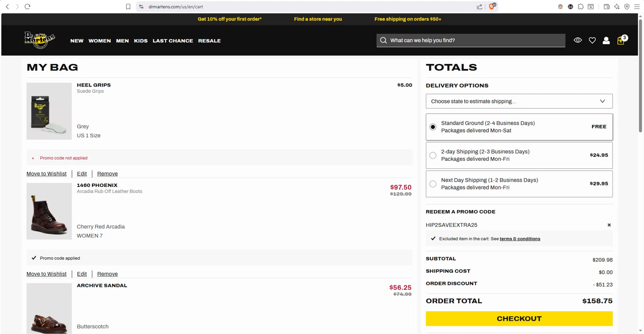Open the browser extensions puzzle icon
This screenshot has width=644, height=334.
(x=580, y=6)
